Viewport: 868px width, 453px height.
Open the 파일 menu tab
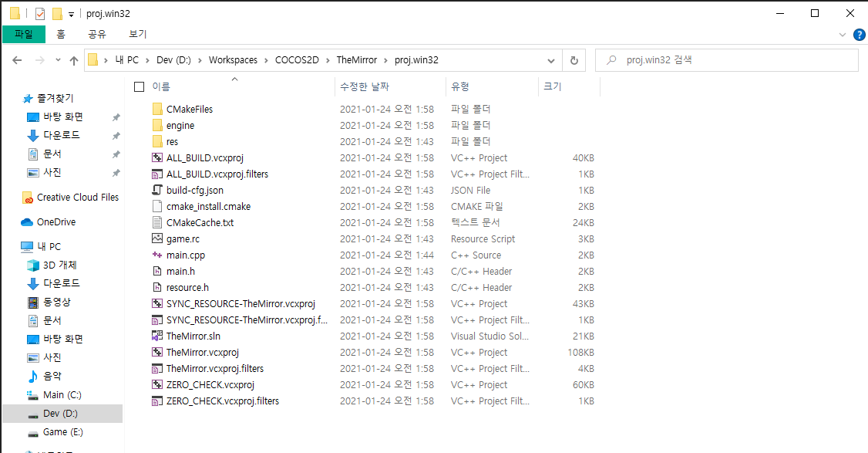pyautogui.click(x=24, y=35)
